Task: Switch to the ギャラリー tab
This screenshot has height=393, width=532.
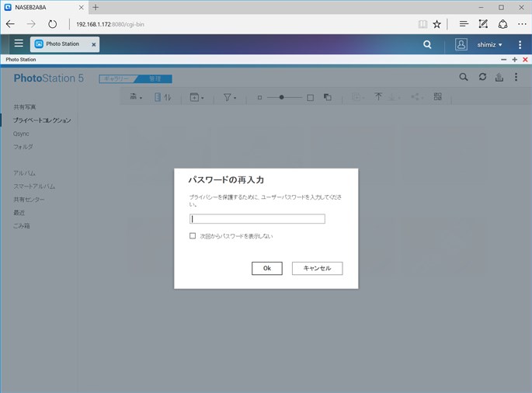Action: pyautogui.click(x=116, y=78)
